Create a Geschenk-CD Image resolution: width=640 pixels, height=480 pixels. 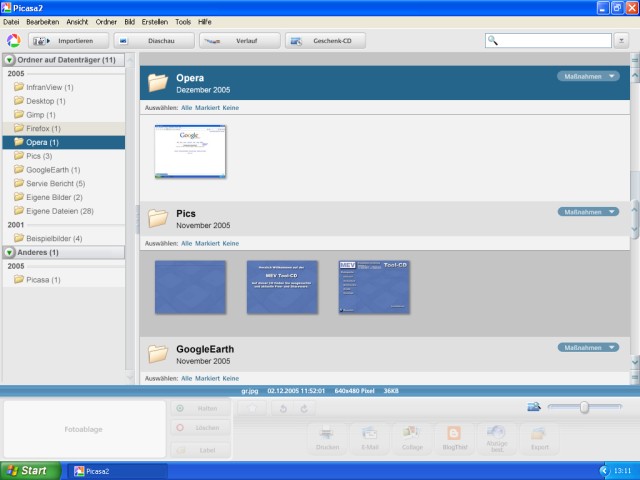325,41
